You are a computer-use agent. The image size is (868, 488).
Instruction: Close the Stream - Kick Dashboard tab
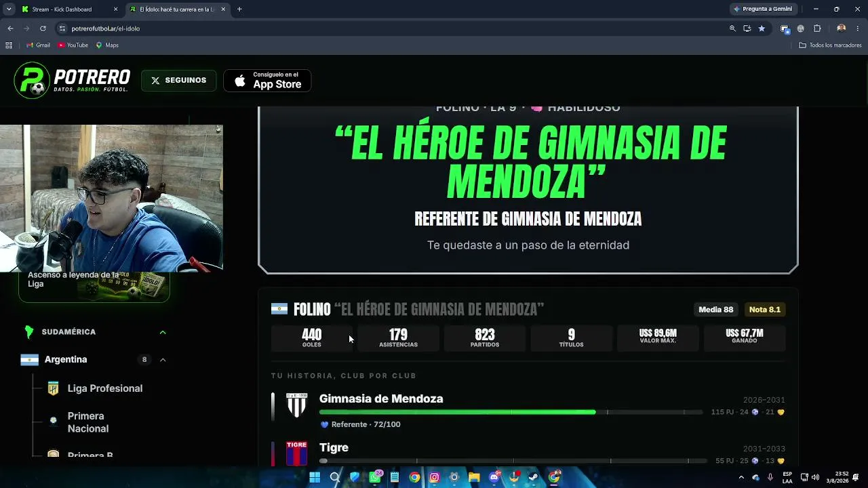(x=115, y=9)
